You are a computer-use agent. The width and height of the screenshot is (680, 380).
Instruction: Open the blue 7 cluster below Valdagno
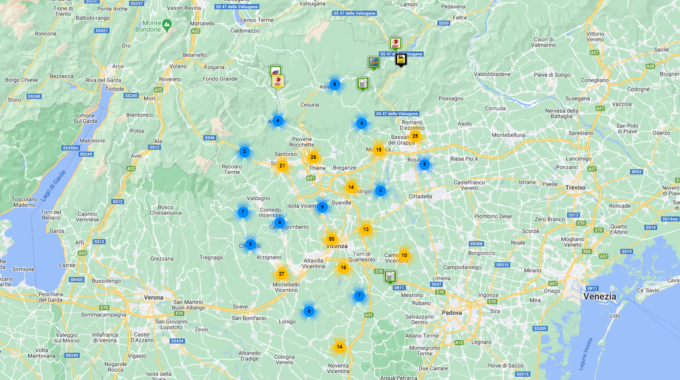(x=243, y=213)
